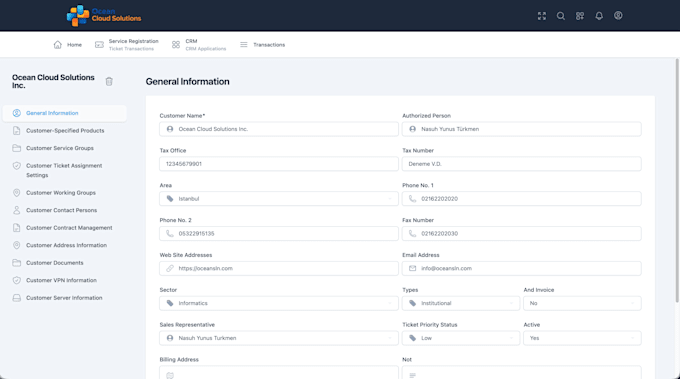
Task: Go to Customer Server Information
Action: 65,298
